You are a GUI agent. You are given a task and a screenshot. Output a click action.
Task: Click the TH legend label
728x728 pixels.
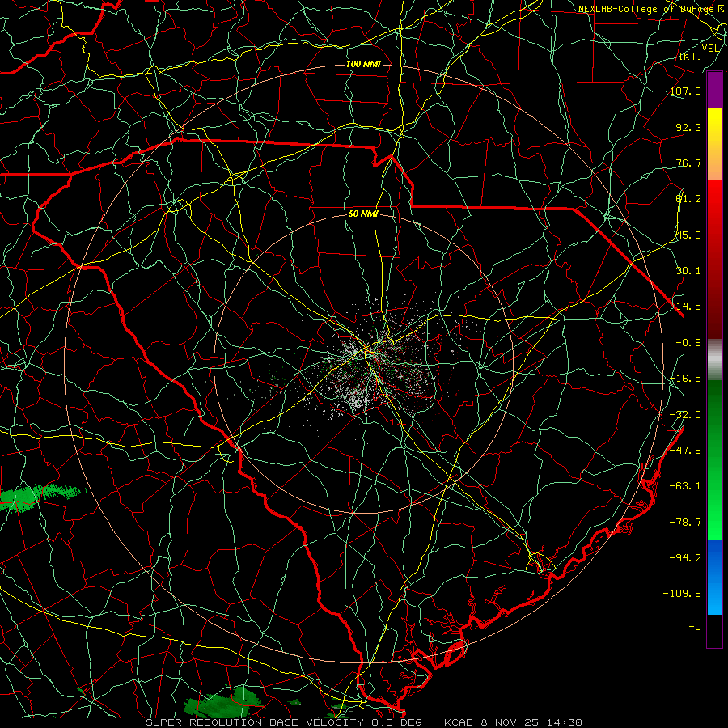pyautogui.click(x=695, y=630)
